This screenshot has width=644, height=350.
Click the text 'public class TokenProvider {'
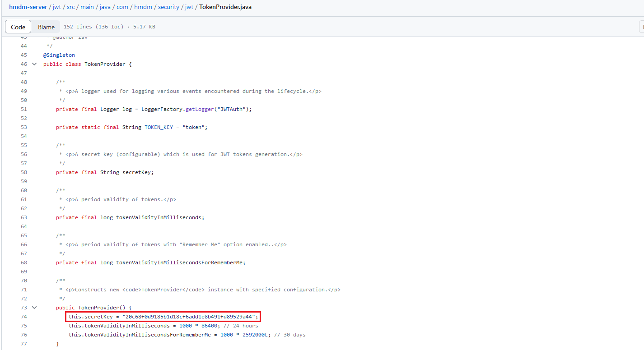[88, 64]
